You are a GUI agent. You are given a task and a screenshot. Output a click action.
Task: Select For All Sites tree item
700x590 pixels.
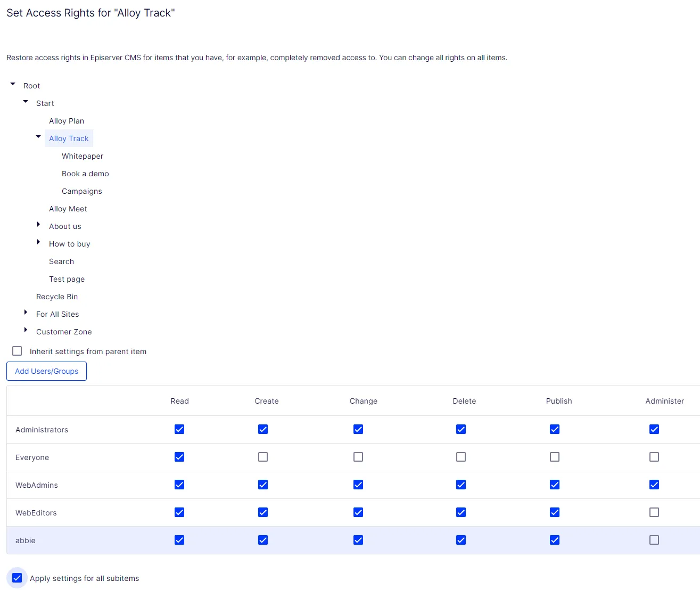(x=57, y=314)
